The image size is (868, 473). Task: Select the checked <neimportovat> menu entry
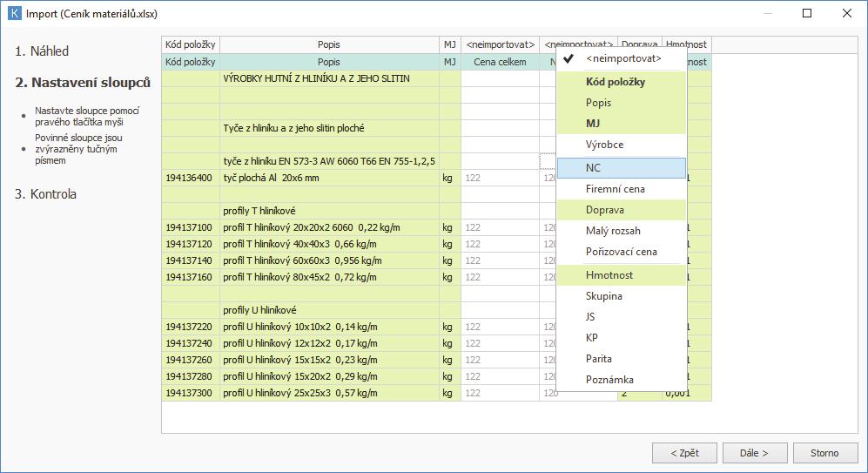(x=621, y=58)
